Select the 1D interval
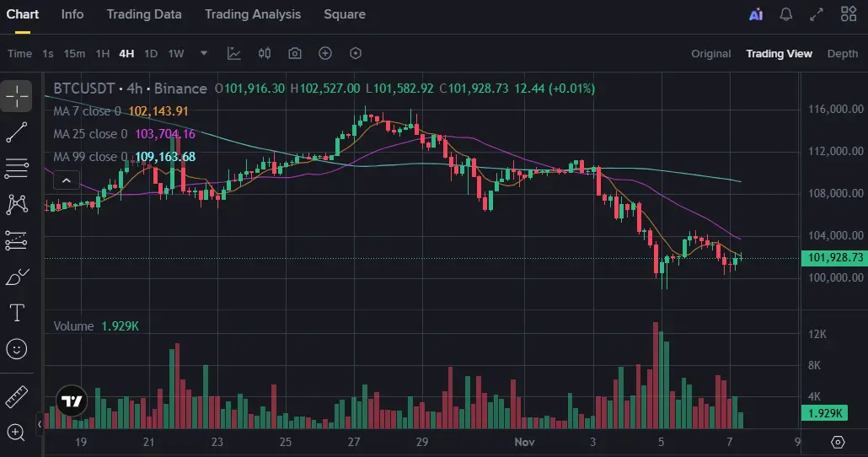The width and height of the screenshot is (868, 457). click(x=151, y=54)
